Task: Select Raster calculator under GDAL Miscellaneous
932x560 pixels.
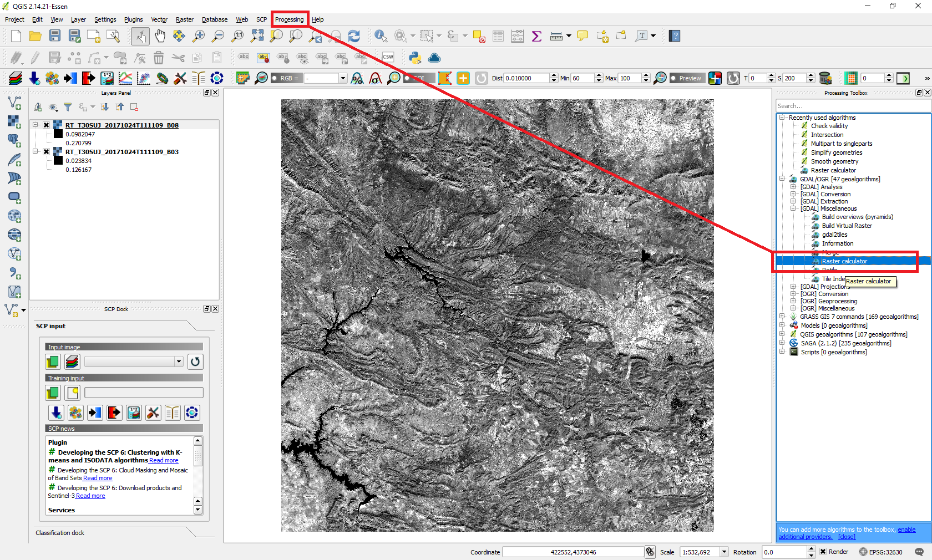Action: tap(844, 261)
